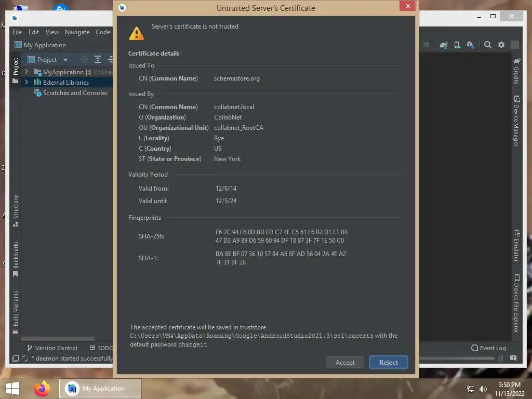The width and height of the screenshot is (532, 399).
Task: Accept the untrusted certificate
Action: click(345, 362)
